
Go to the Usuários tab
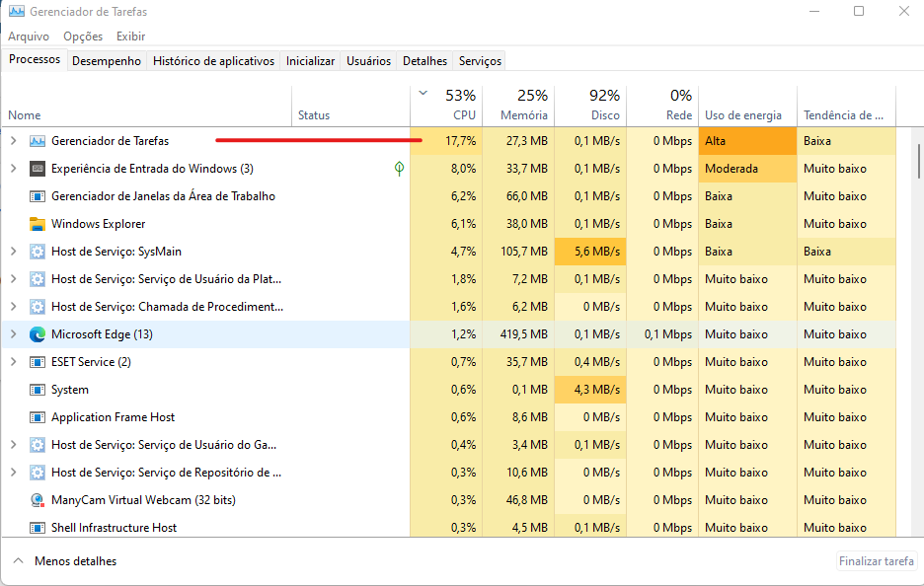click(x=369, y=60)
